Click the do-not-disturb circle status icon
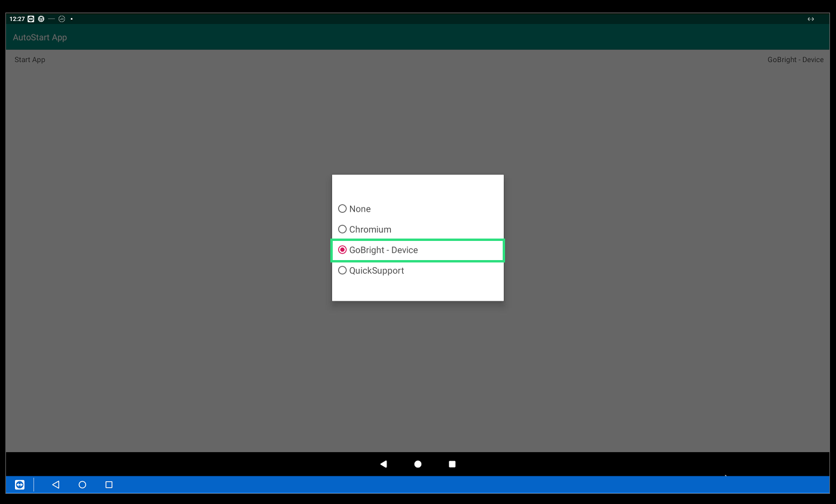Screen dimensions: 836x504 (62, 19)
